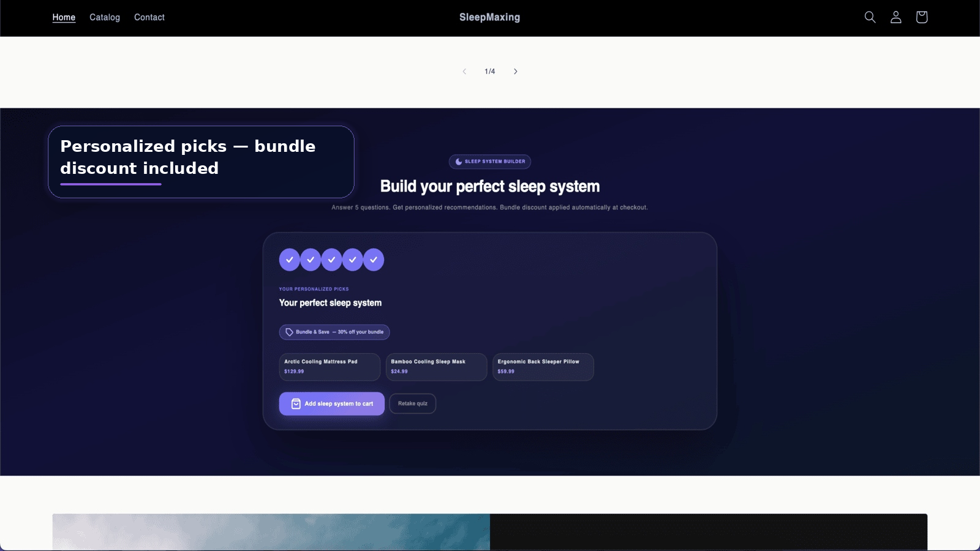
Task: Go to next announcement slide arrow
Action: (516, 72)
